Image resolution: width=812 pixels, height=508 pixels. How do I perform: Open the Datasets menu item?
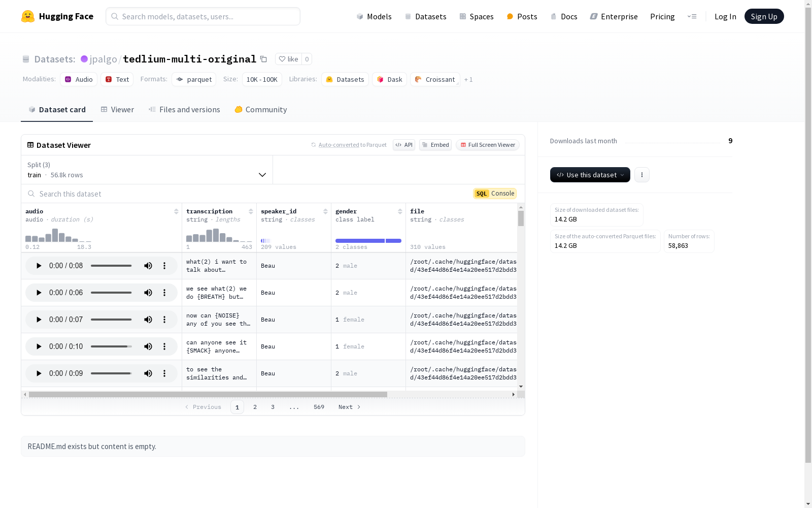coord(425,16)
